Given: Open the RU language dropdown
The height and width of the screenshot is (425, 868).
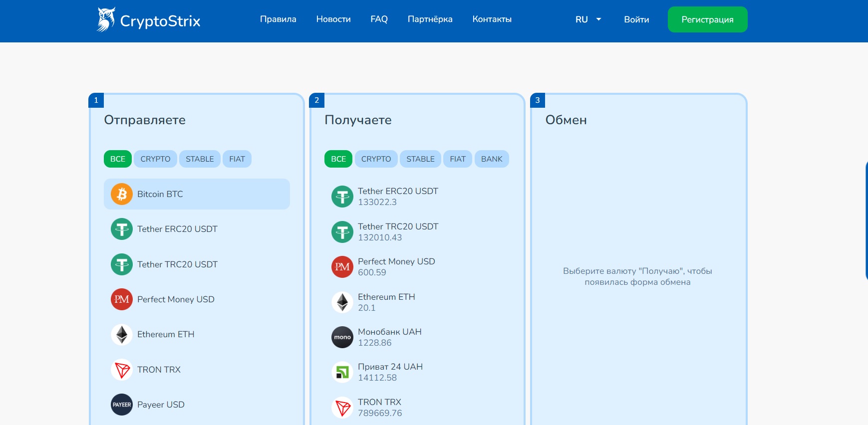Looking at the screenshot, I should click(588, 19).
